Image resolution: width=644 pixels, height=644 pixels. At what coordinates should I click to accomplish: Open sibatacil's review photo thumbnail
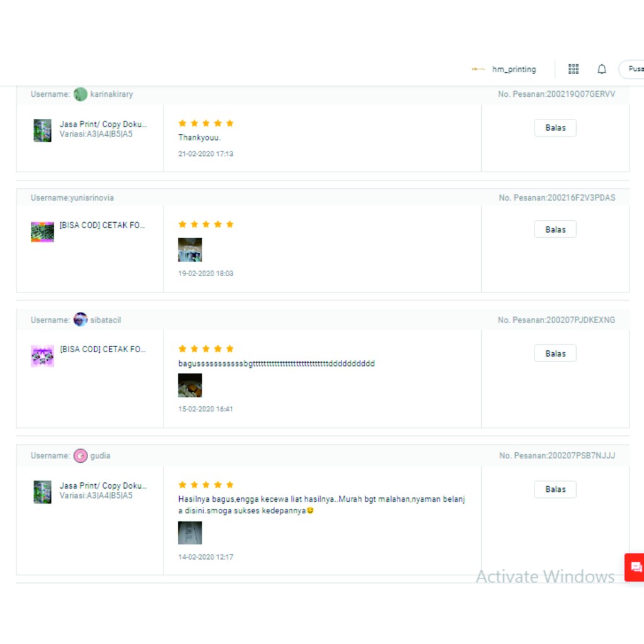pos(190,386)
